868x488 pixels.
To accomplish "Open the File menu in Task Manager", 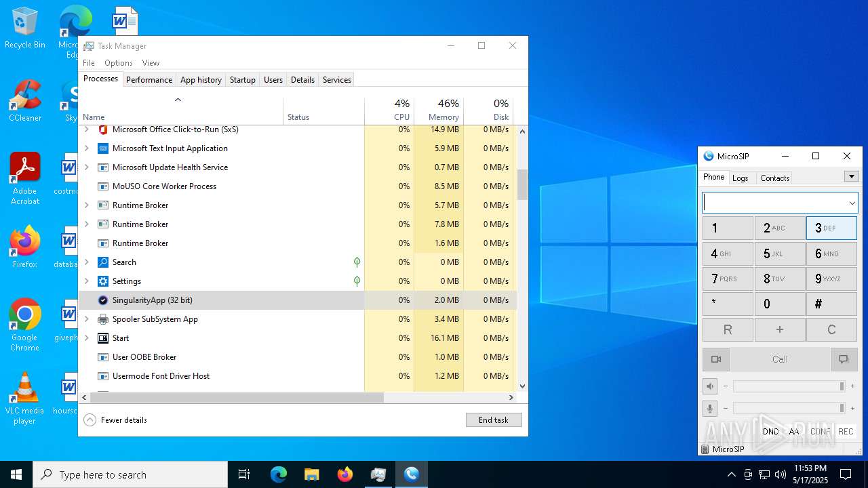I will click(89, 63).
